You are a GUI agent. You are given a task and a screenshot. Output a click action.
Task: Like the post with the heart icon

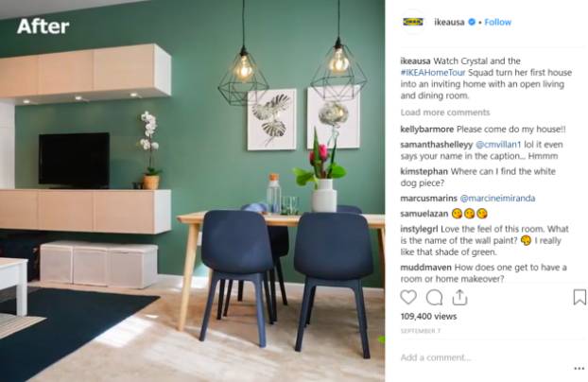(408, 297)
